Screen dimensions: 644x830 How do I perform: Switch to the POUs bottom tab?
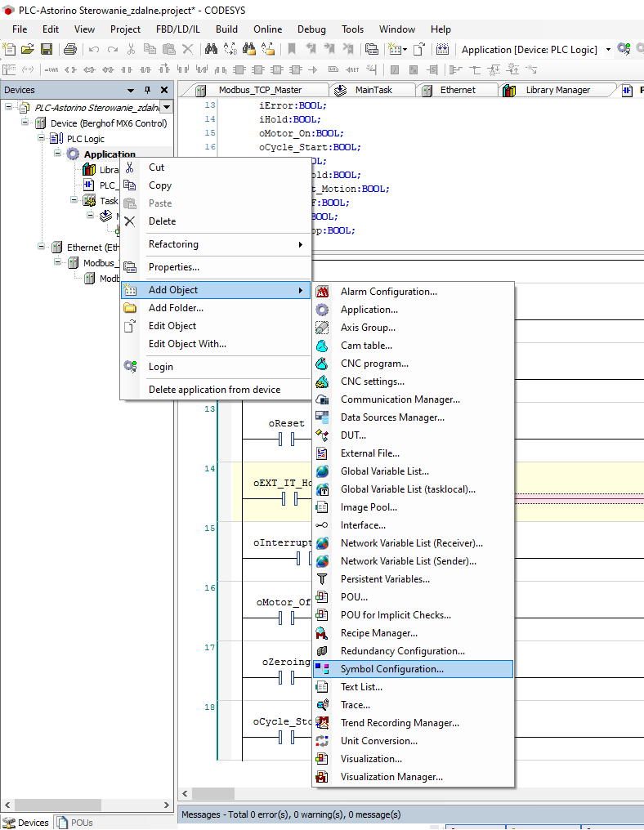coord(76,823)
